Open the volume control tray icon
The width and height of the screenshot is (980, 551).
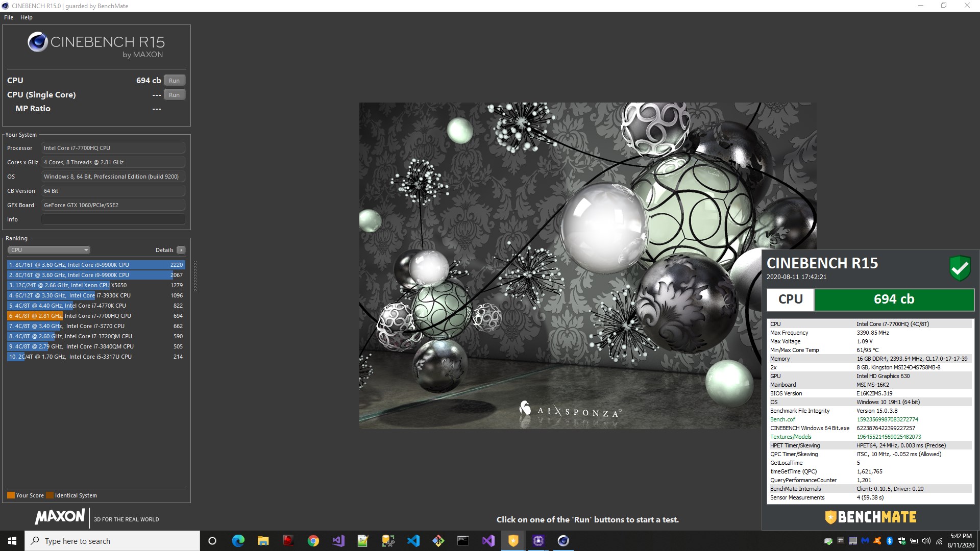(x=926, y=541)
